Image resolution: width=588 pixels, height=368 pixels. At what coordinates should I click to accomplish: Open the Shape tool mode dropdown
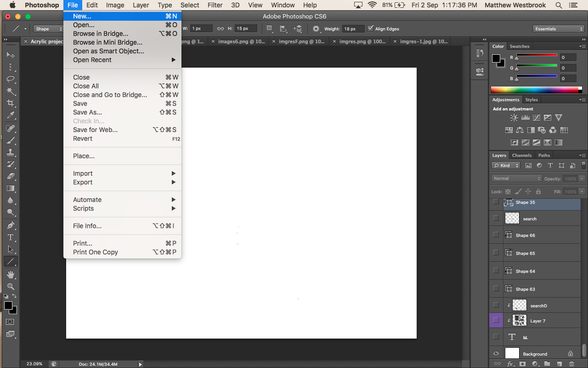click(48, 29)
